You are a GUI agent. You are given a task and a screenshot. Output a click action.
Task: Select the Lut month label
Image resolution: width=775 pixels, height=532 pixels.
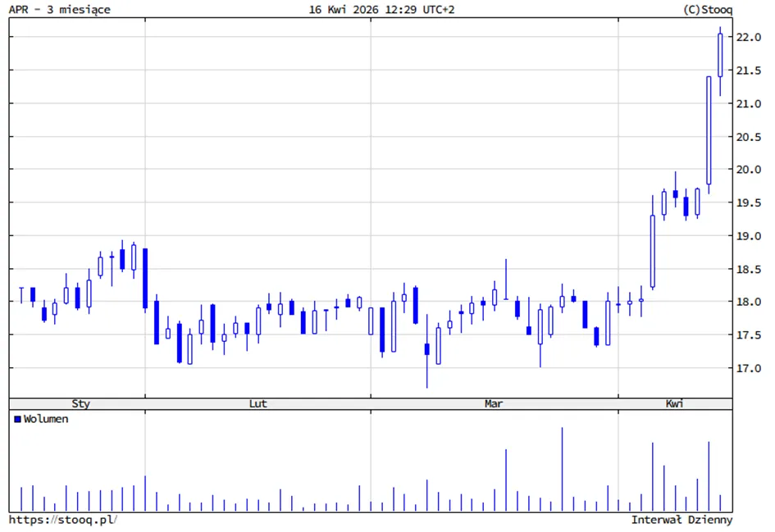258,403
